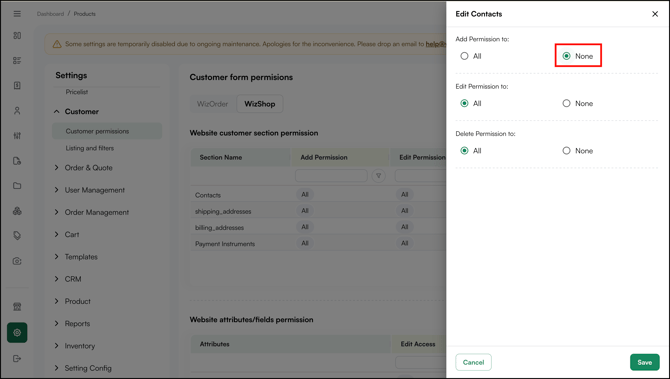Expand the Order Management settings group

click(56, 212)
